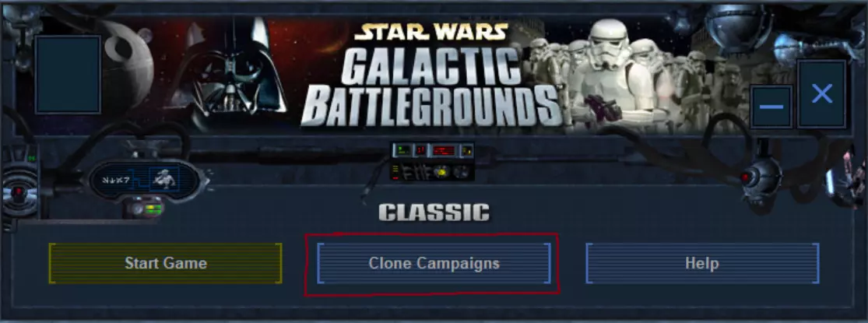
Task: Open the Clone Campaigns expansion
Action: pyautogui.click(x=434, y=263)
